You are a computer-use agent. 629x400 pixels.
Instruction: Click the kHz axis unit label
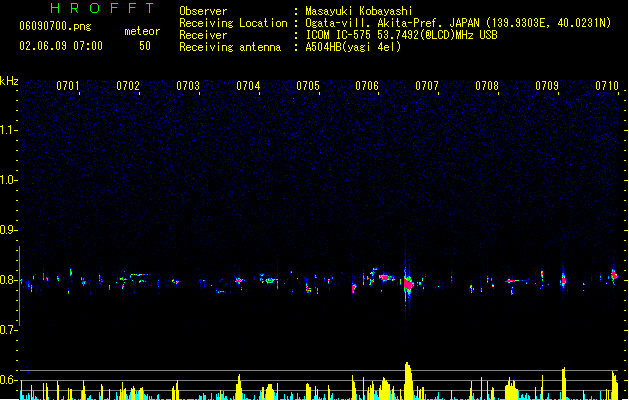(9, 81)
